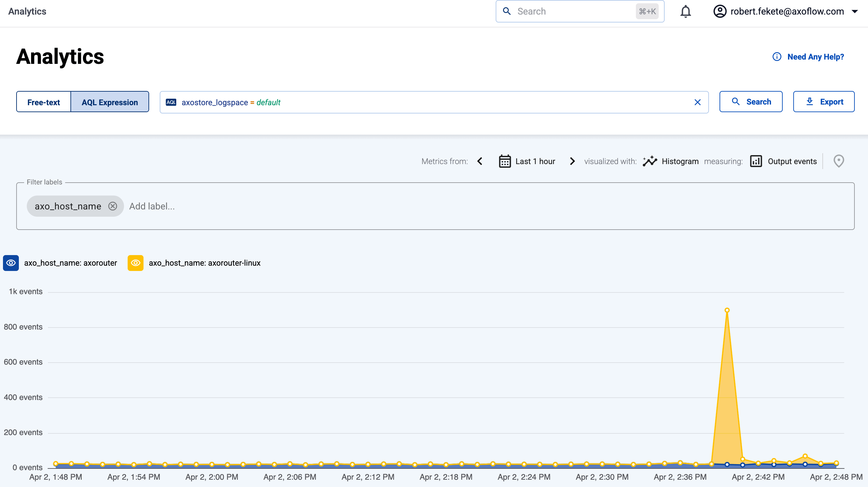This screenshot has height=487, width=868.
Task: Toggle visibility of axorouter-linux series
Action: coord(136,263)
